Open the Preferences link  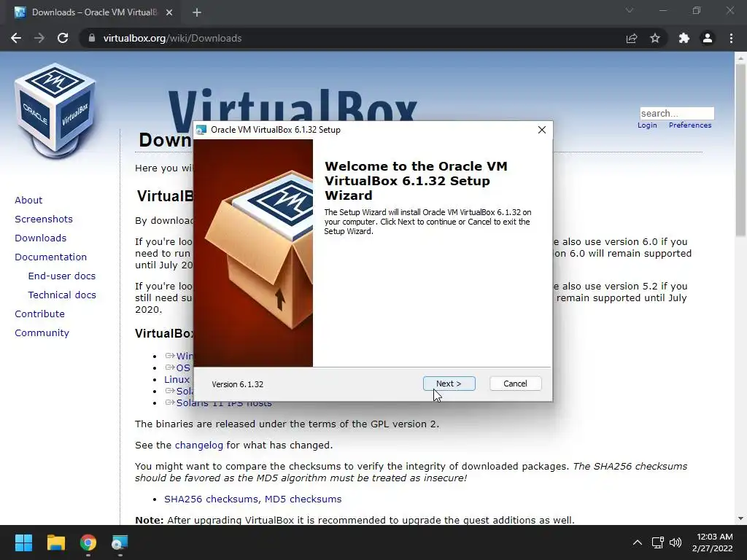pyautogui.click(x=690, y=125)
